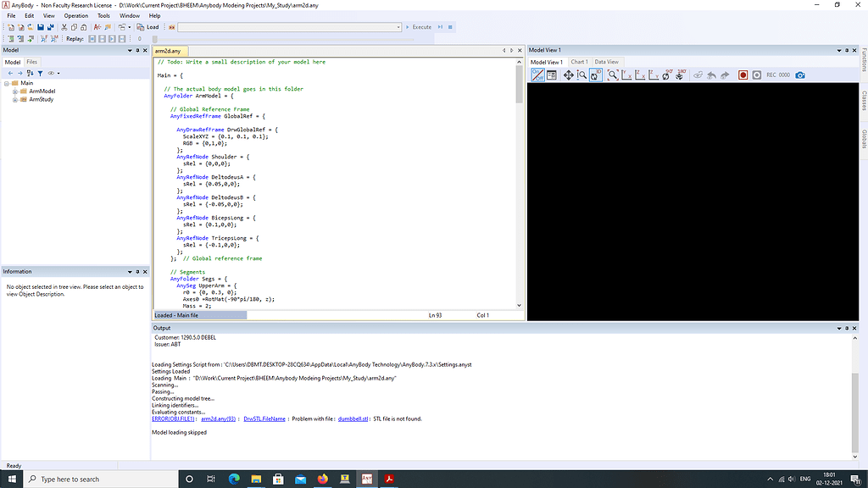Click the Windows taskbar search box
The width and height of the screenshot is (868, 488).
click(x=93, y=480)
